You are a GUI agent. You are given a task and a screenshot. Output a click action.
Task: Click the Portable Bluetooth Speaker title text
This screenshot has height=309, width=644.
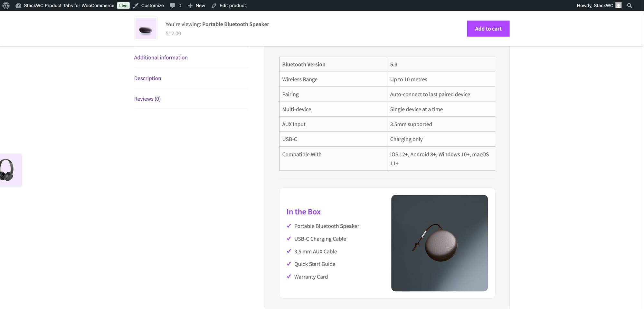pos(235,24)
